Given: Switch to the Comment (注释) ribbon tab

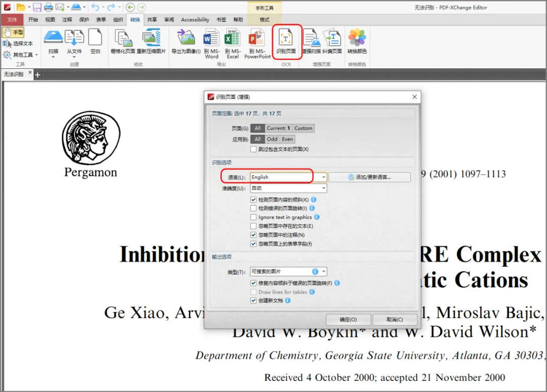Looking at the screenshot, I should 67,20.
